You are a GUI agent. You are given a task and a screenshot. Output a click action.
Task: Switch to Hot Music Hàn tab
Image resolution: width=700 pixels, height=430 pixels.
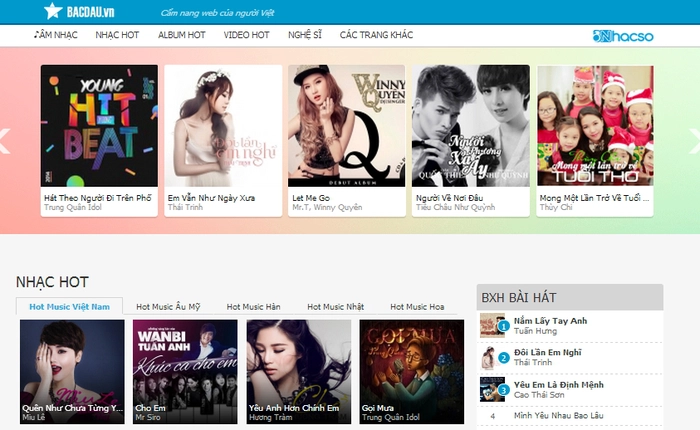click(x=254, y=307)
